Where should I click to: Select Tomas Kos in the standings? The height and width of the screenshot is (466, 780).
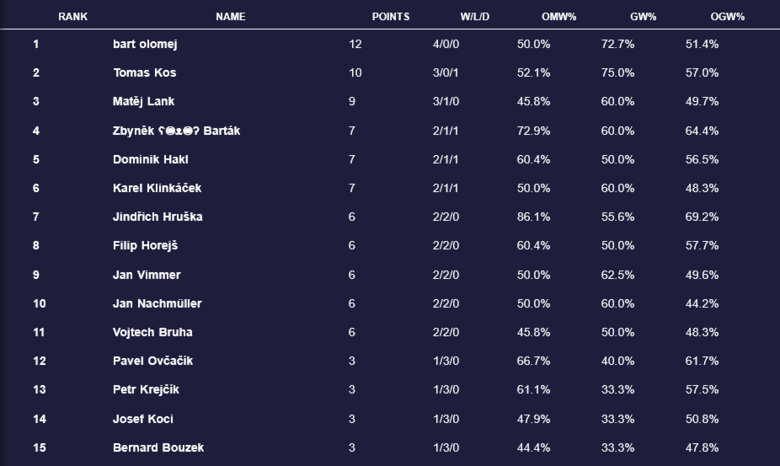[145, 73]
